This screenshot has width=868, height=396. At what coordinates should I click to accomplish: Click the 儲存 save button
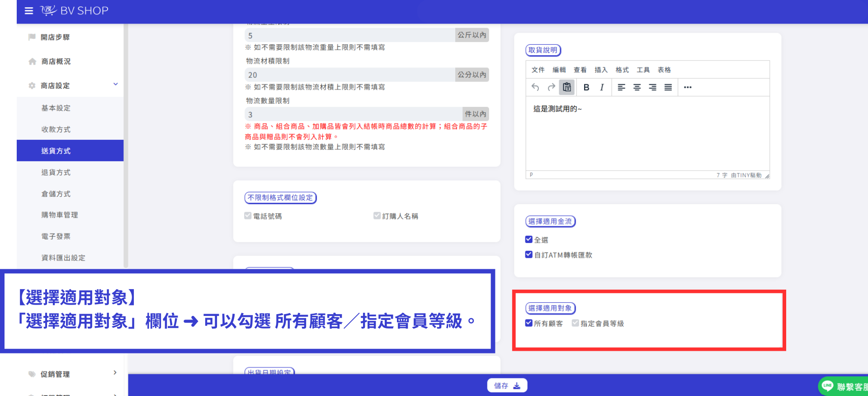(x=507, y=386)
